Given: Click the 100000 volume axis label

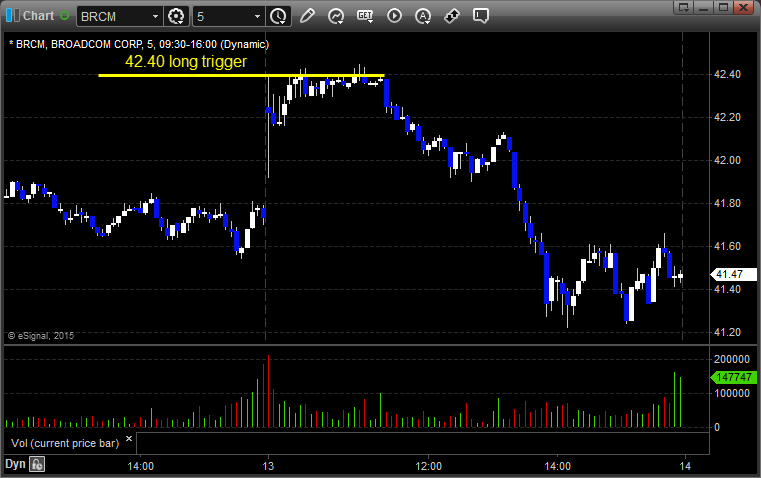Looking at the screenshot, I should click(x=732, y=393).
